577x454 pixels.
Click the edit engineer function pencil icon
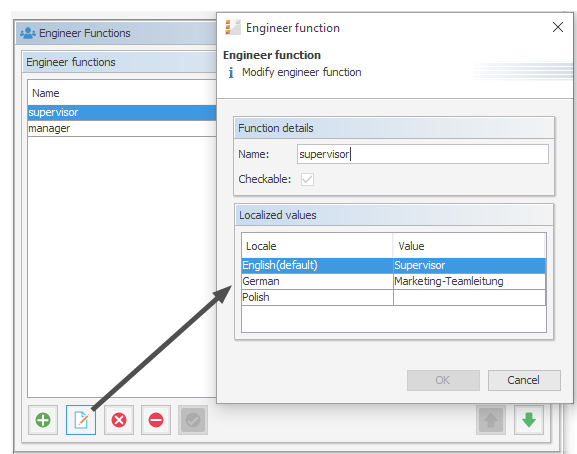81,420
